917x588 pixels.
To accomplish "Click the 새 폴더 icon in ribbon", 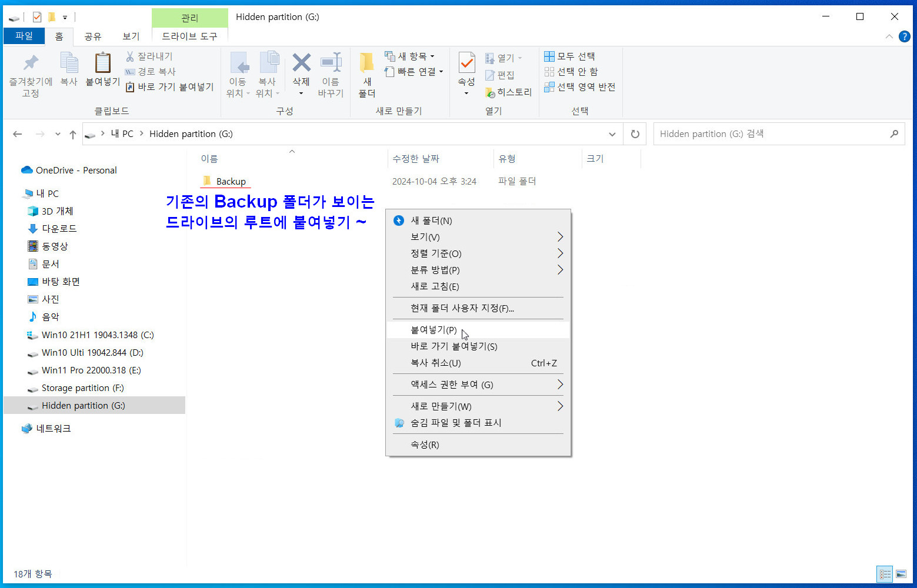I will (367, 62).
